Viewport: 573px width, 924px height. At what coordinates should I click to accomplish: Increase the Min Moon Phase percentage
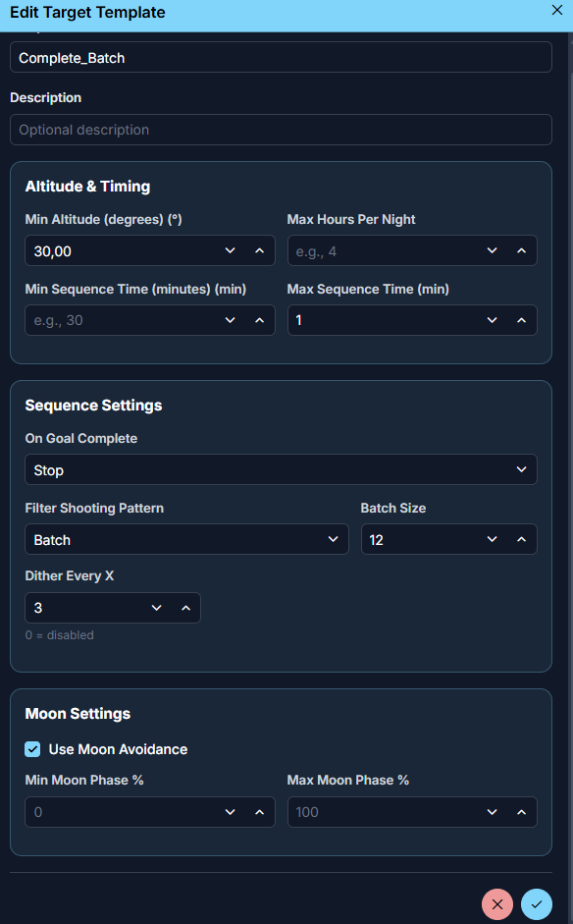[259, 812]
